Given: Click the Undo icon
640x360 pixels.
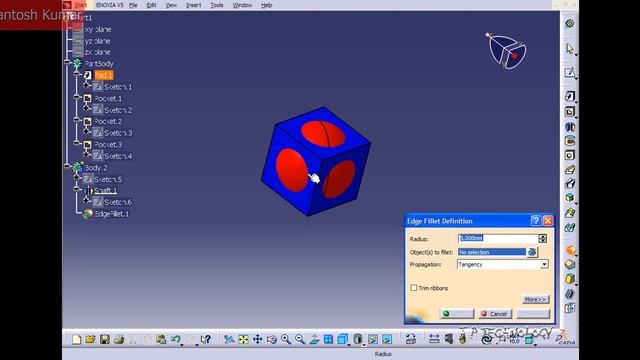Looking at the screenshot, I should (176, 339).
